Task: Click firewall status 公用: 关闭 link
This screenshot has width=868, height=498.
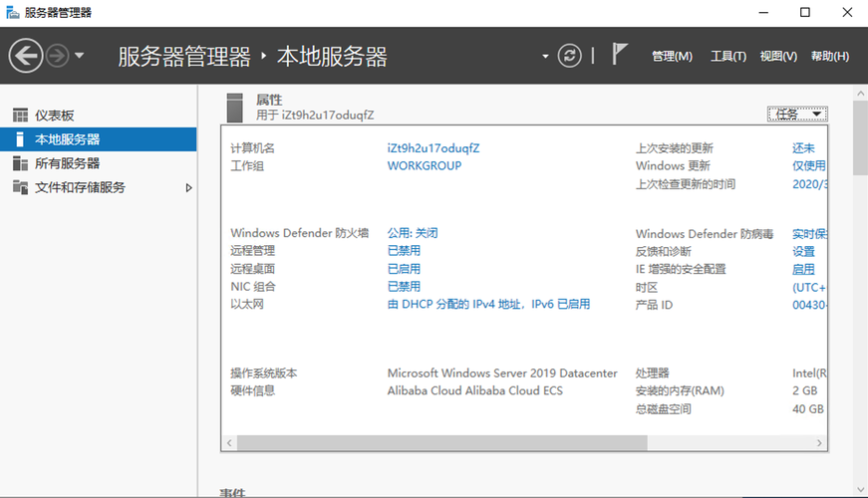Action: pos(413,233)
